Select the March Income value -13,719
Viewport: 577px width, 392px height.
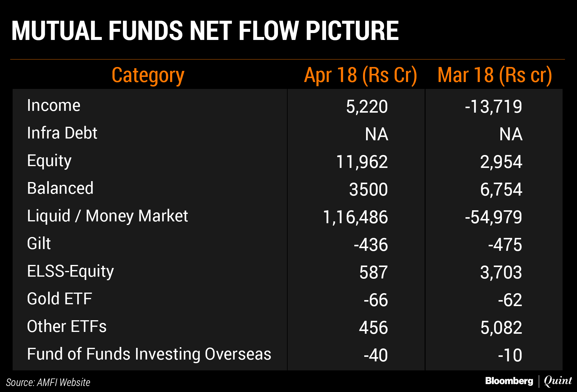tap(493, 107)
